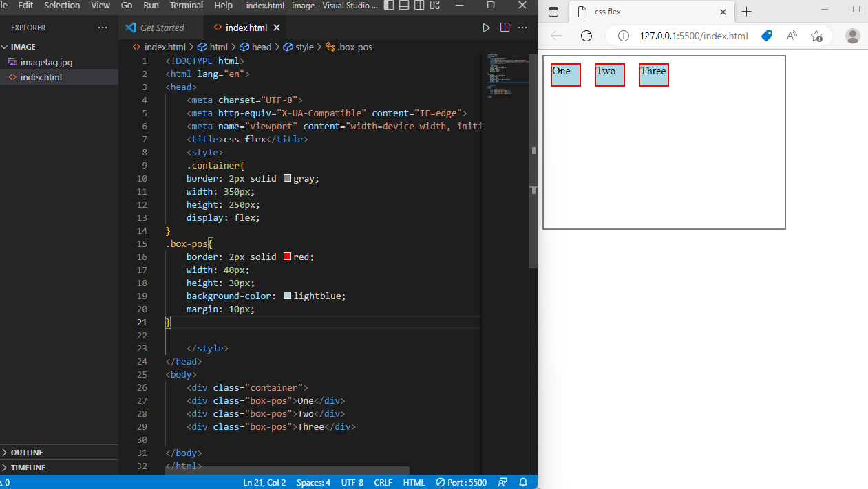Viewport: 868px width, 489px height.
Task: Change CRLF line ending setting
Action: [383, 482]
